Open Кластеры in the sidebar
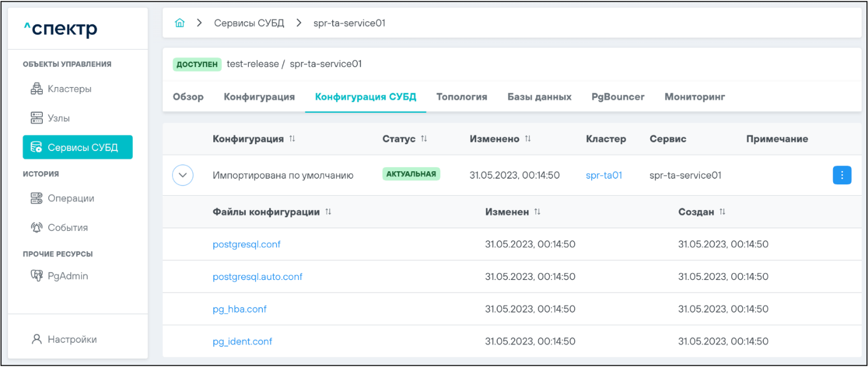868x367 pixels. coord(61,89)
